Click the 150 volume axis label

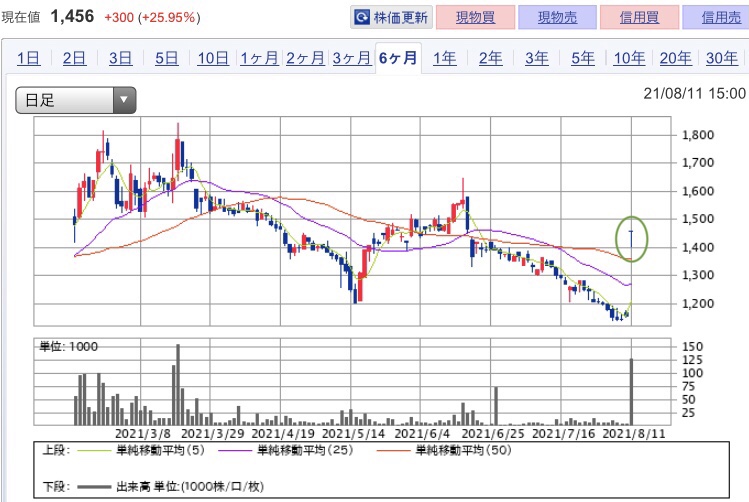692,347
